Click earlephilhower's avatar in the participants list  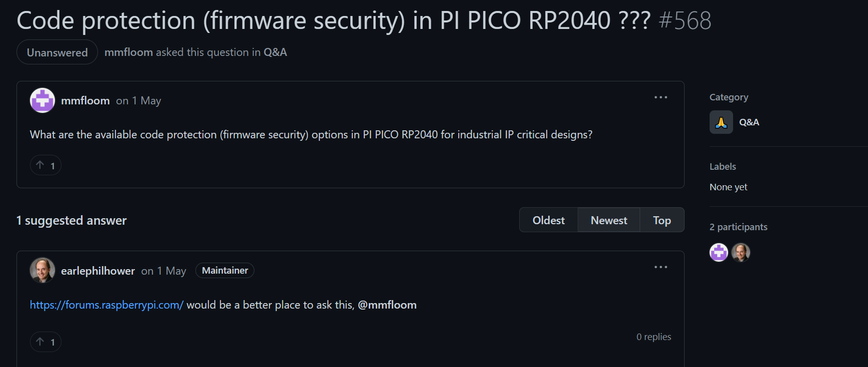(741, 252)
